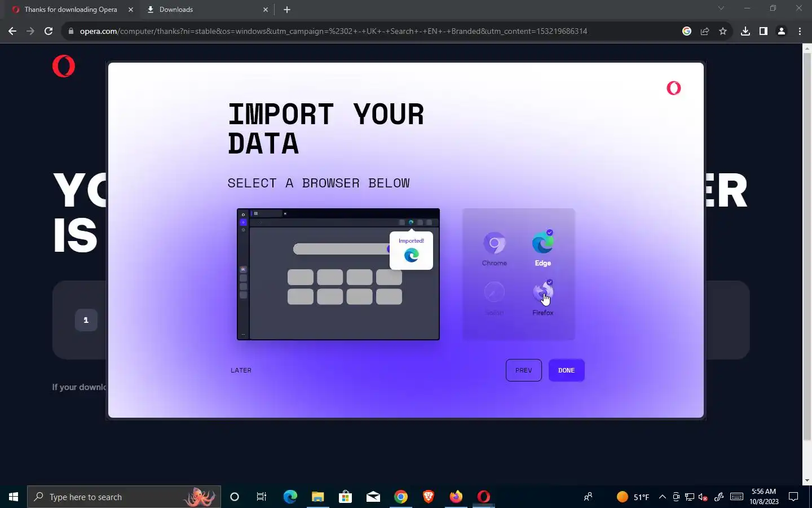Go back to the previous page

coord(12,31)
